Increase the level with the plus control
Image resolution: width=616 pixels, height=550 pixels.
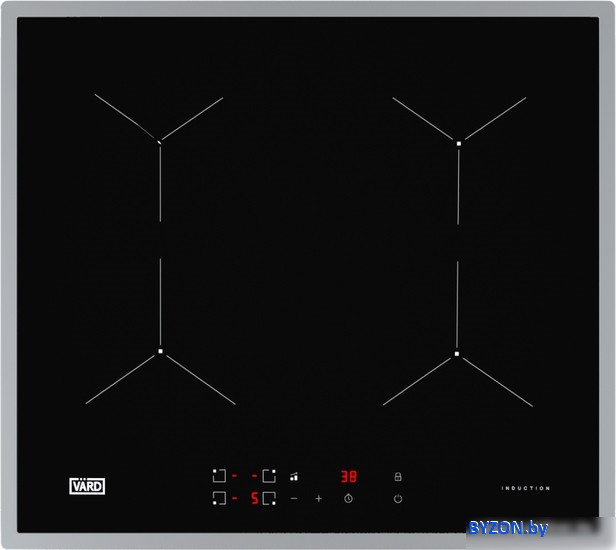[319, 499]
